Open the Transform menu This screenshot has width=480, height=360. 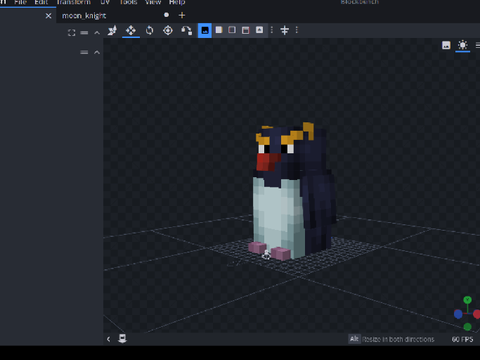[x=73, y=2]
